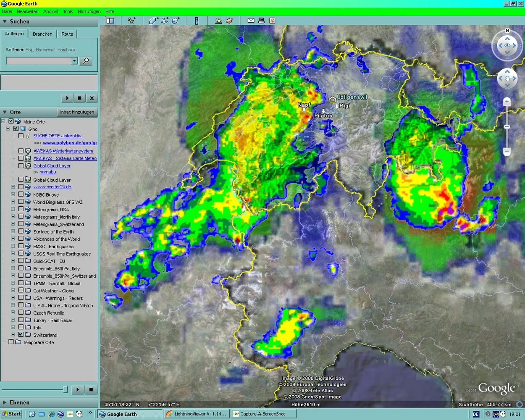The image size is (525, 420).
Task: Check the Volcanoes of the World checkbox
Action: point(21,239)
